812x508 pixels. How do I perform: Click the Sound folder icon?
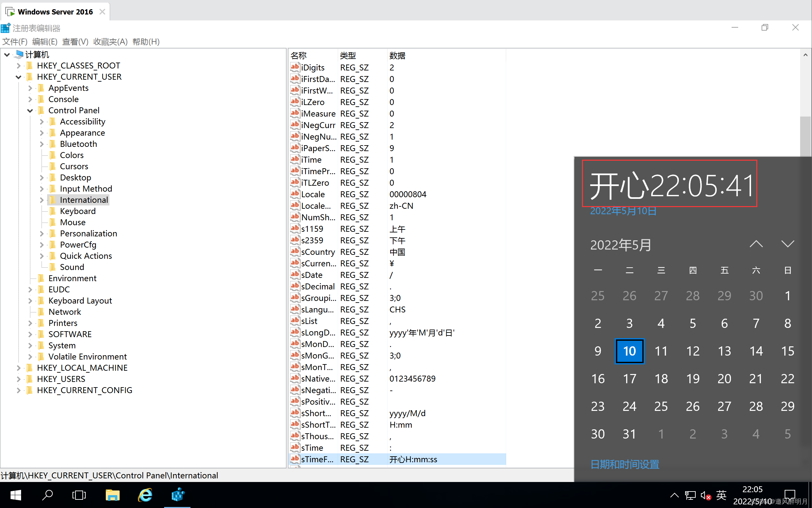(x=53, y=267)
